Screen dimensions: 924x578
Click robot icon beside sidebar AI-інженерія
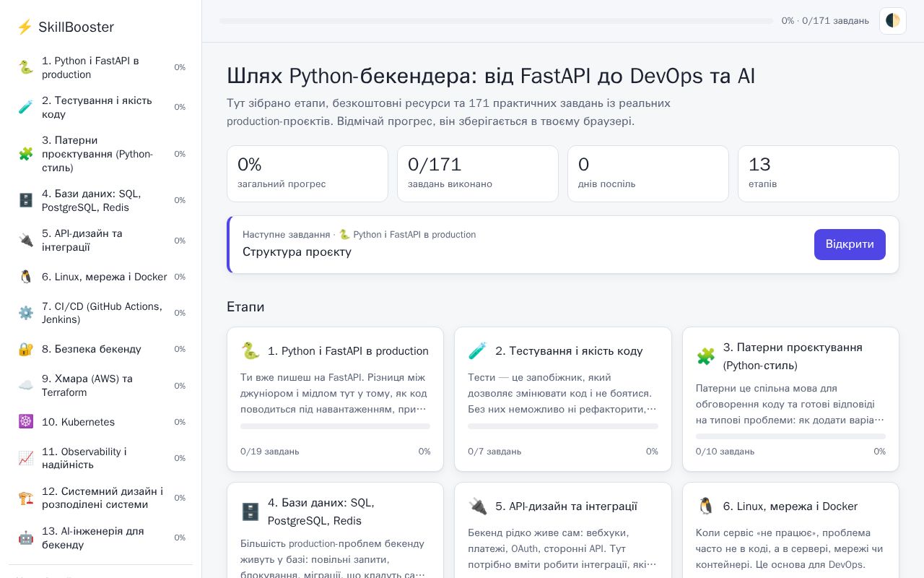tap(26, 538)
